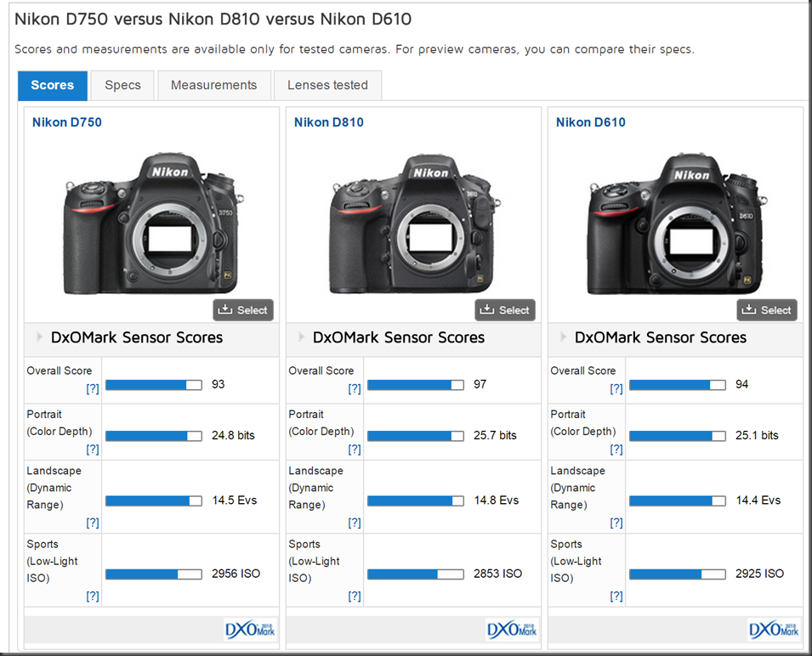The image size is (812, 656).
Task: Click the 14.5 Evs value
Action: [x=235, y=500]
